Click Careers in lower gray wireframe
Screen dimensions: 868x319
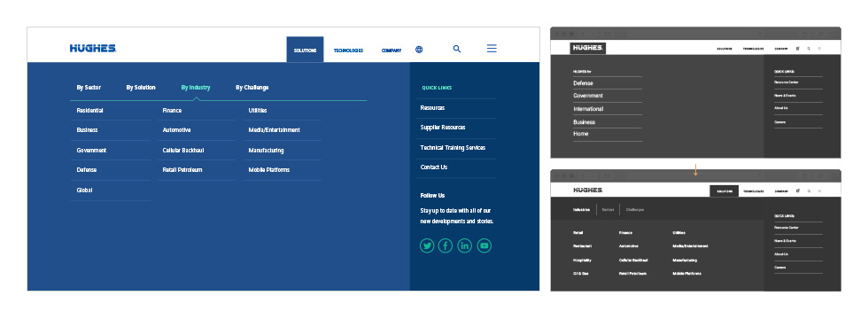point(779,268)
